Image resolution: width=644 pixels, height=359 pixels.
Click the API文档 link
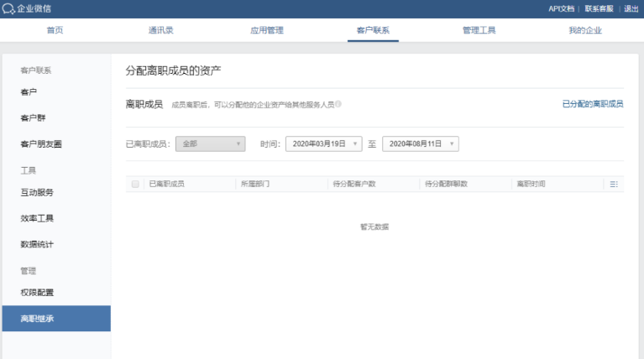click(562, 8)
